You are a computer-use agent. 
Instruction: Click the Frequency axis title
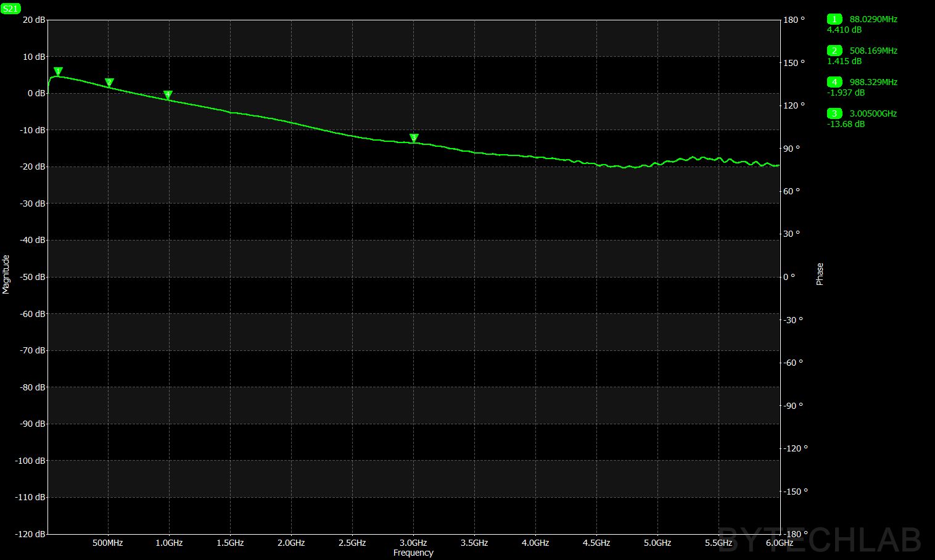tap(413, 553)
